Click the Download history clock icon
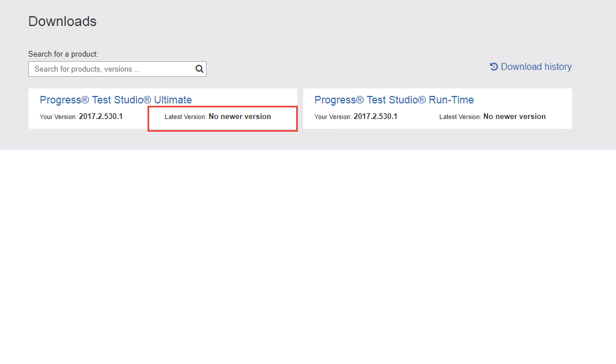The width and height of the screenshot is (616, 364). (x=493, y=66)
